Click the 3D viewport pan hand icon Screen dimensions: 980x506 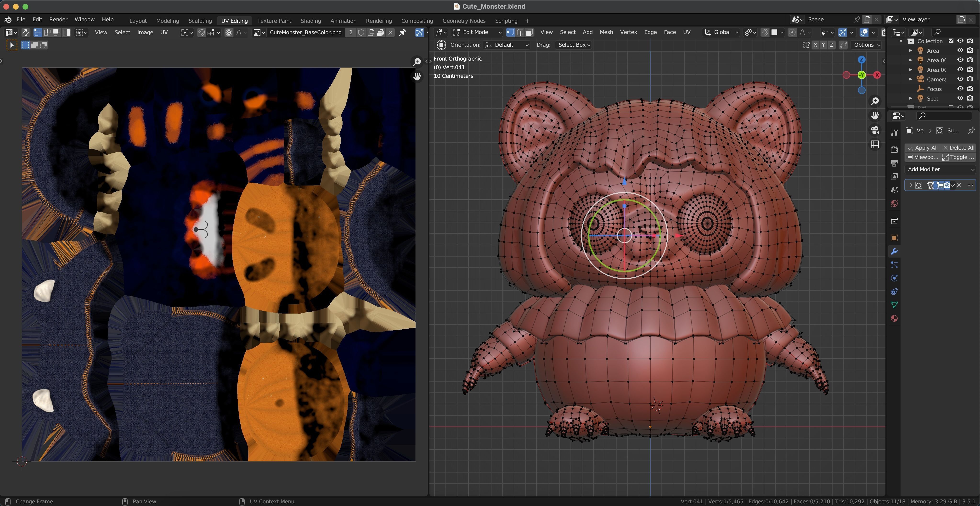(875, 116)
